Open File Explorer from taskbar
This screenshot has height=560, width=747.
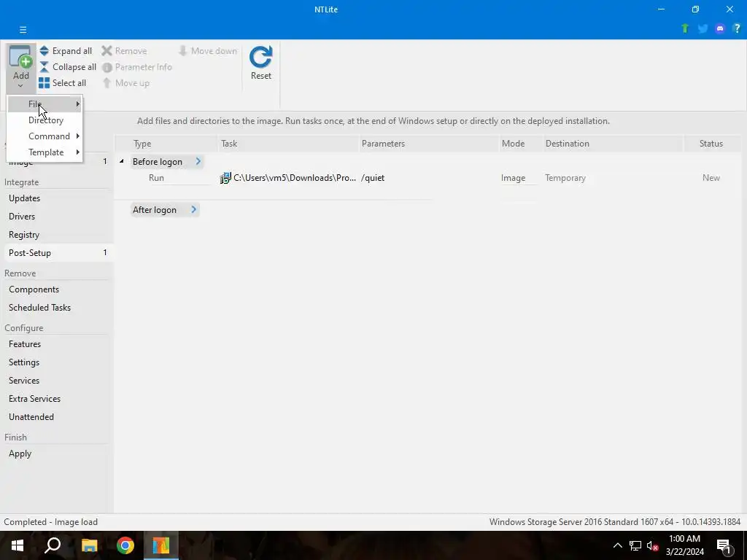89,545
